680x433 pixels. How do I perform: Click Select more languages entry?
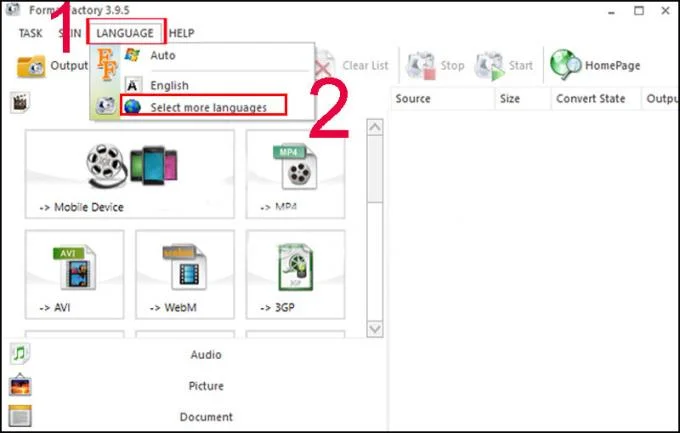[208, 107]
